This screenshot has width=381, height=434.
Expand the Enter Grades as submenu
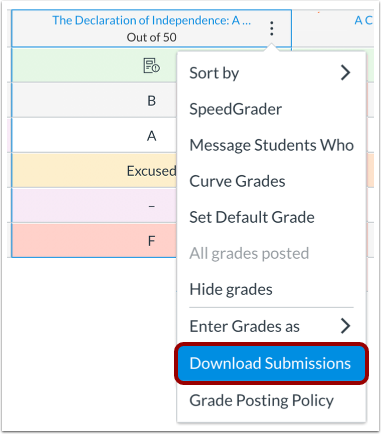point(271,326)
